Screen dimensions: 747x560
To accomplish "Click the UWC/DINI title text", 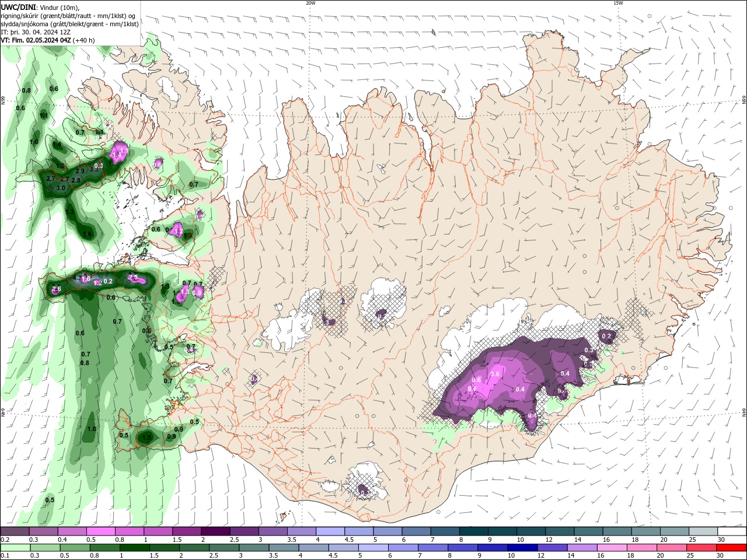I will 17,7.
